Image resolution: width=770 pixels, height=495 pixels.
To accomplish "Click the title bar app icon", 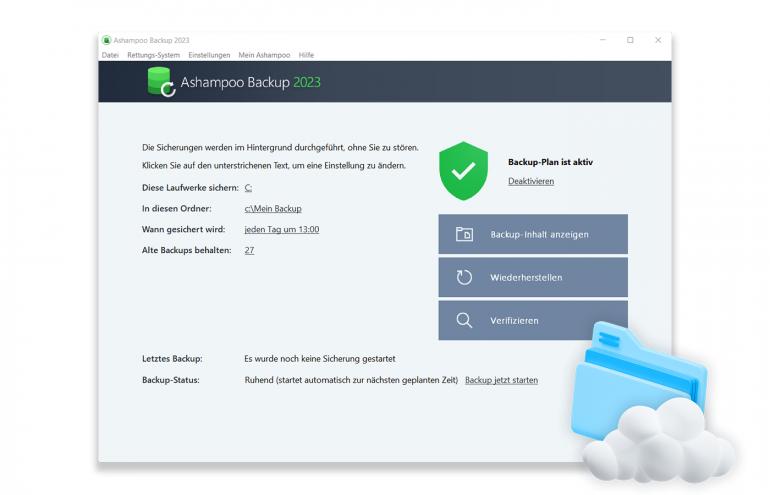I will (x=107, y=40).
